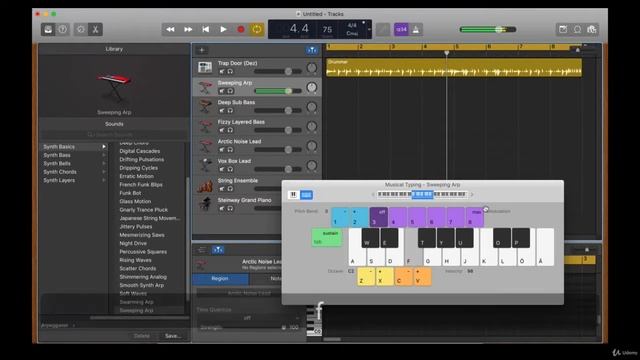Image resolution: width=640 pixels, height=360 pixels.
Task: Toggle the blue Catch playhead button above tracks
Action: point(312,50)
